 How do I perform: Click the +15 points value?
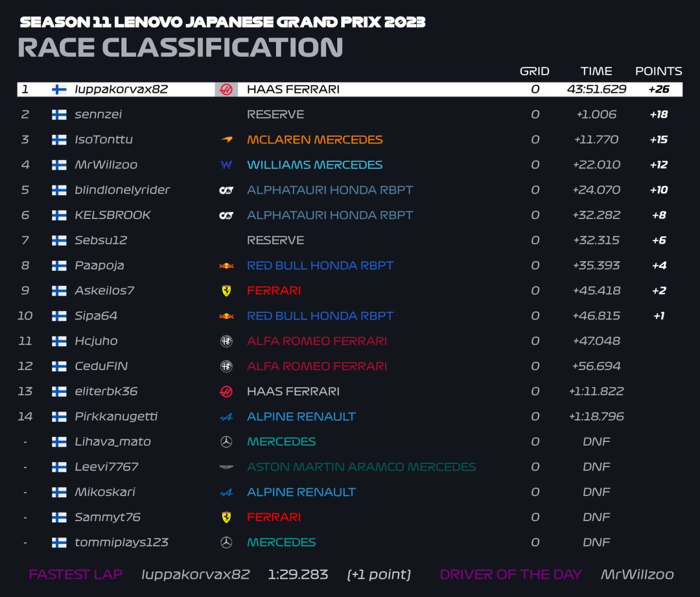point(659,140)
